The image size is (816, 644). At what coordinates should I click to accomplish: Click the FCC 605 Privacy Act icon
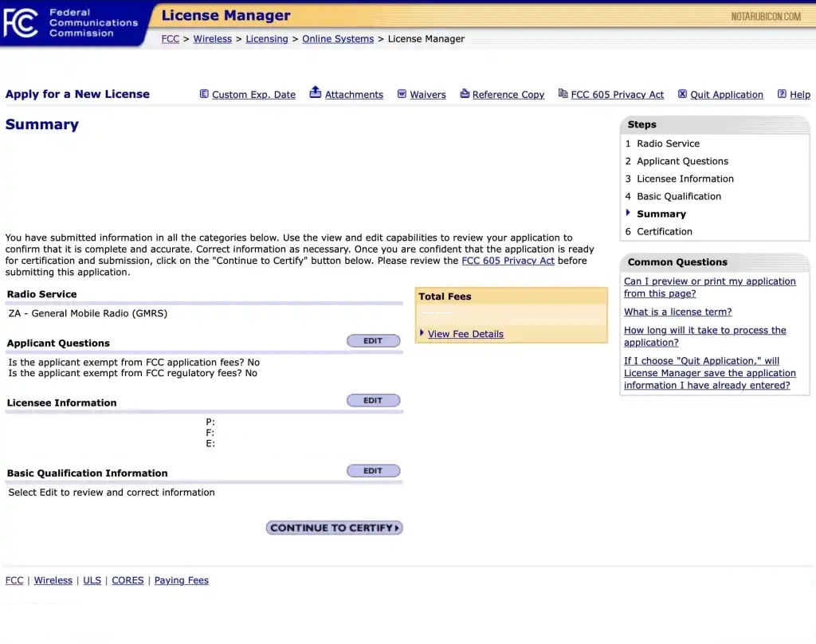[563, 94]
